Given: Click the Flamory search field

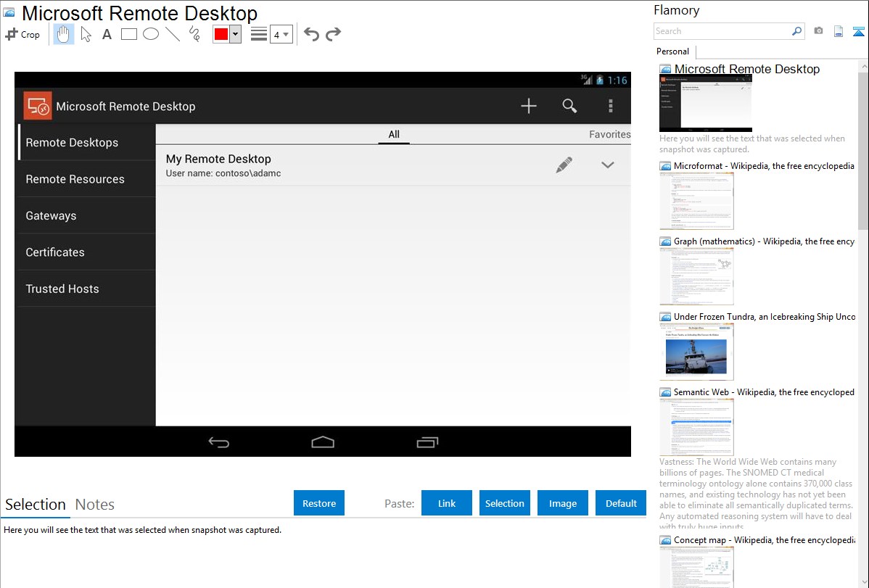Looking at the screenshot, I should [722, 31].
